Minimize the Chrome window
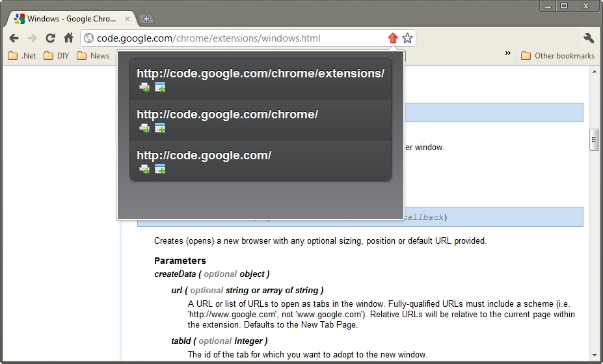The height and width of the screenshot is (364, 603). tap(548, 6)
